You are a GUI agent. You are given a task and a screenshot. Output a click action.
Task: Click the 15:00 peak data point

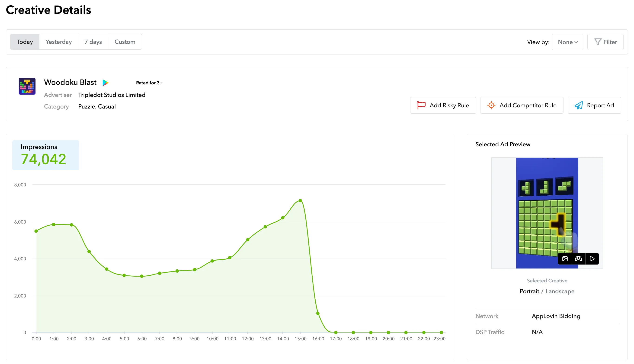[x=300, y=201]
